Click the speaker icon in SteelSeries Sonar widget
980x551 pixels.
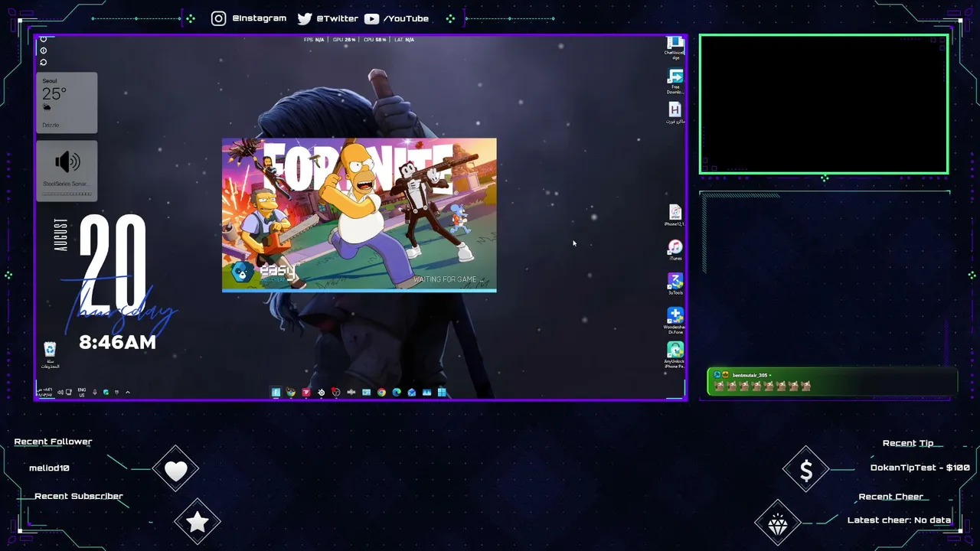coord(67,161)
